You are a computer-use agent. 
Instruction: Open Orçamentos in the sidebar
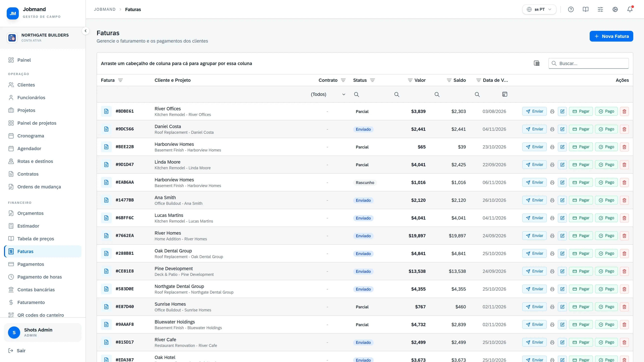(x=43, y=213)
